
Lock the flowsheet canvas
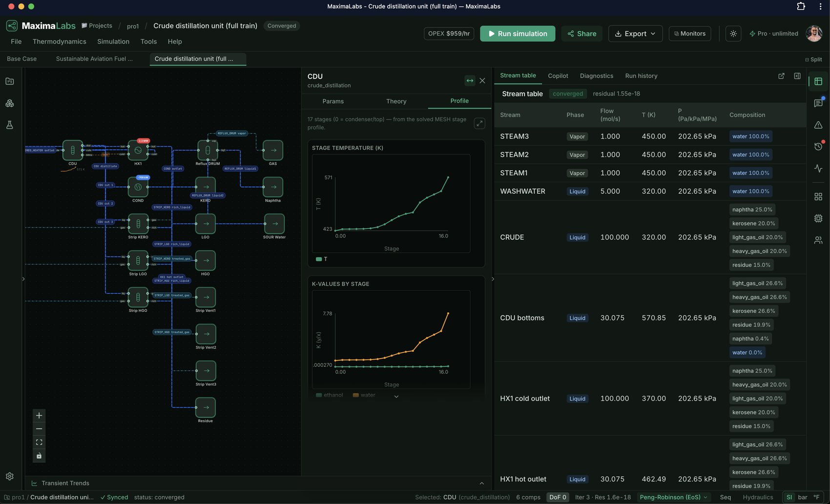tap(39, 456)
